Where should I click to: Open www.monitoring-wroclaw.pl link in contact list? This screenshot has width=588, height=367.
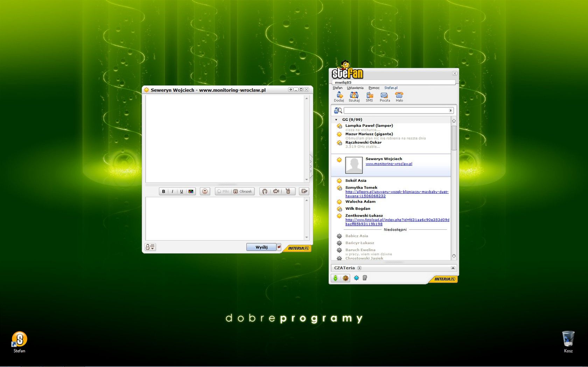(x=389, y=164)
